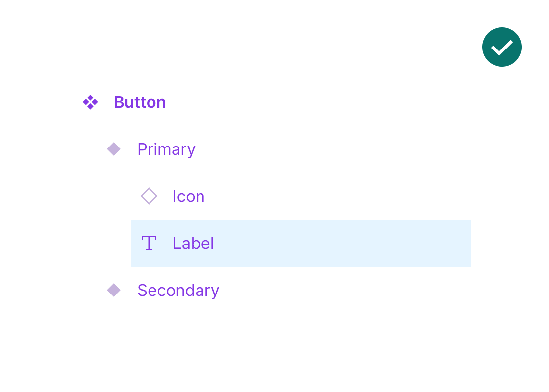This screenshot has height=392, width=549.
Task: Click the filled diamond icon beside Primary
Action: coord(114,149)
